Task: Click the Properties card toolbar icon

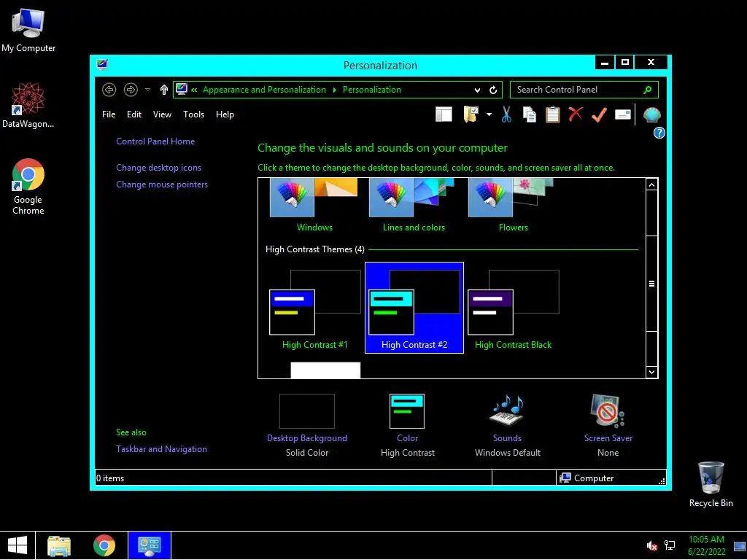Action: click(x=623, y=114)
